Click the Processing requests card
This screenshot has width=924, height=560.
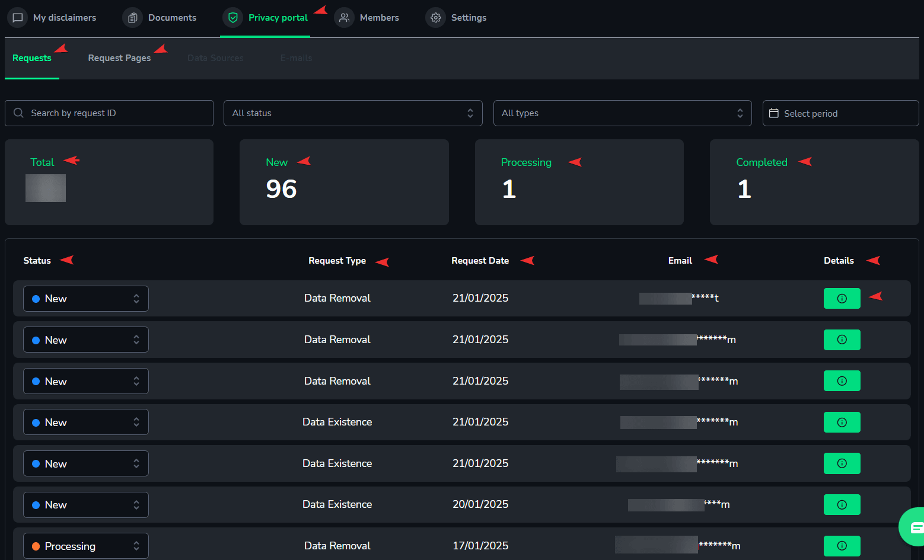click(579, 182)
